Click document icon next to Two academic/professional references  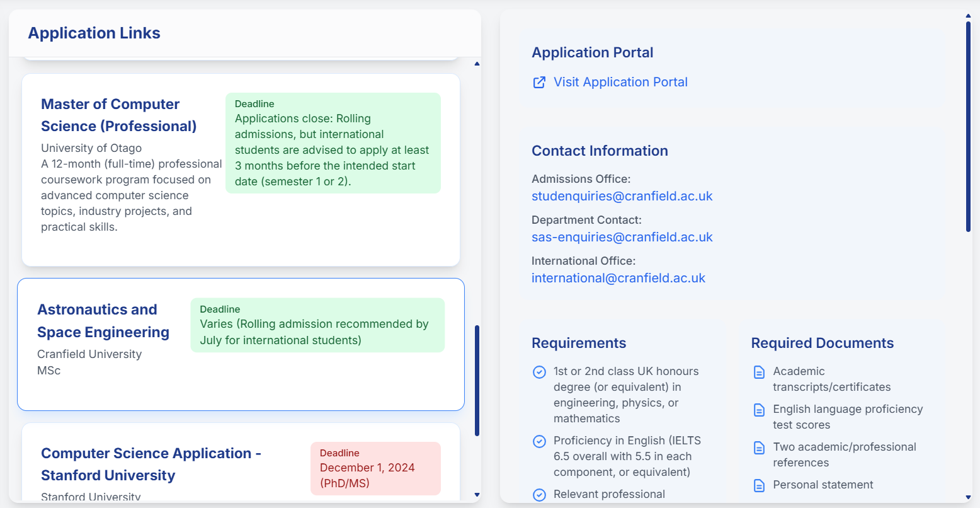tap(759, 447)
